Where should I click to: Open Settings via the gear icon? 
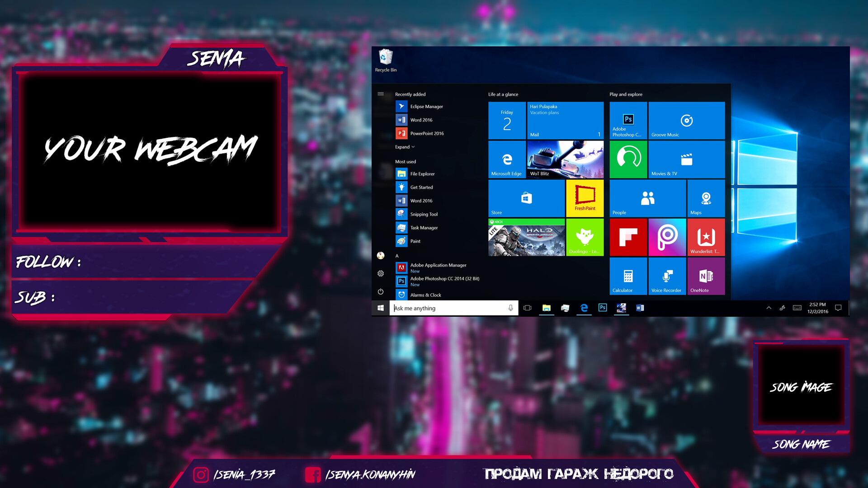click(x=381, y=273)
